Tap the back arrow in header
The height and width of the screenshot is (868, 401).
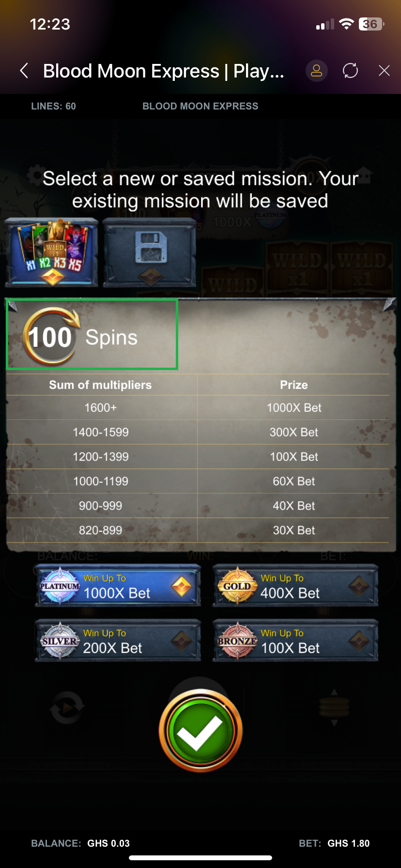[24, 71]
